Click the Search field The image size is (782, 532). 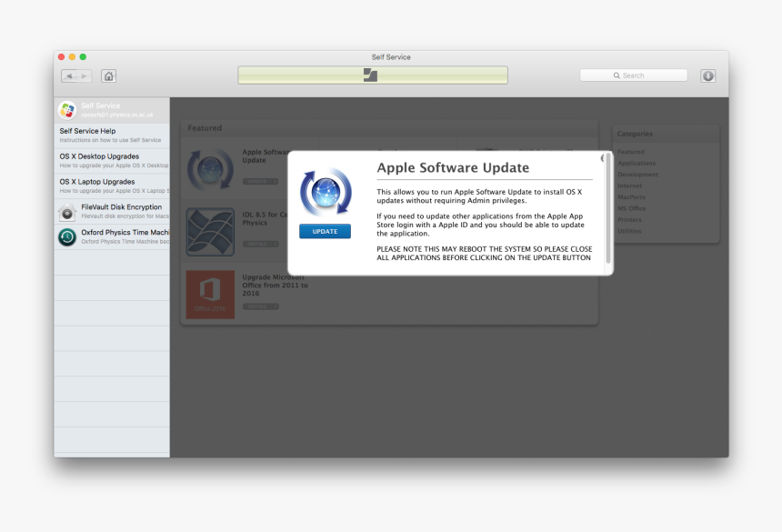coord(634,75)
